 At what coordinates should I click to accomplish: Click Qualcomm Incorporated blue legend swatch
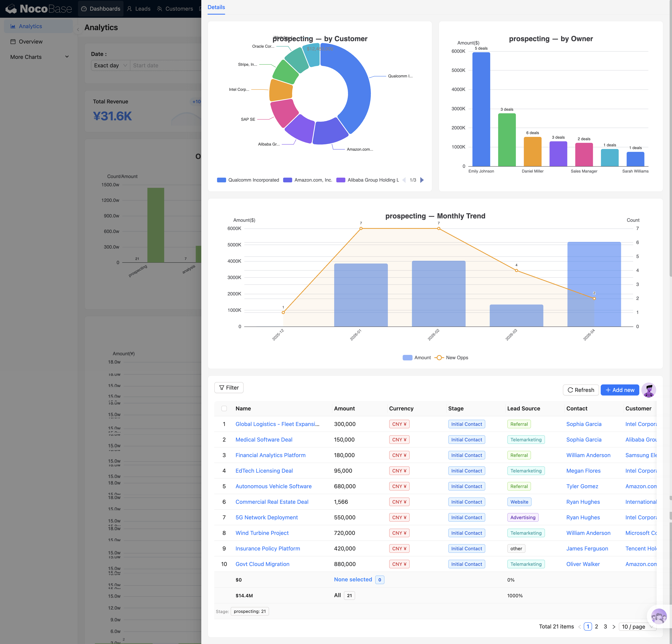(222, 180)
